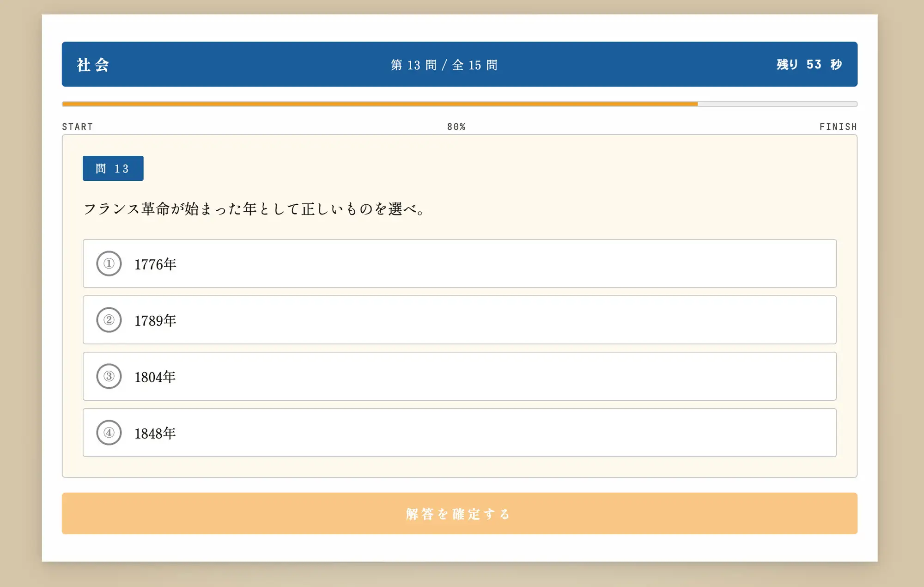This screenshot has height=587, width=924.
Task: Click the circled ③ marker
Action: tap(109, 376)
